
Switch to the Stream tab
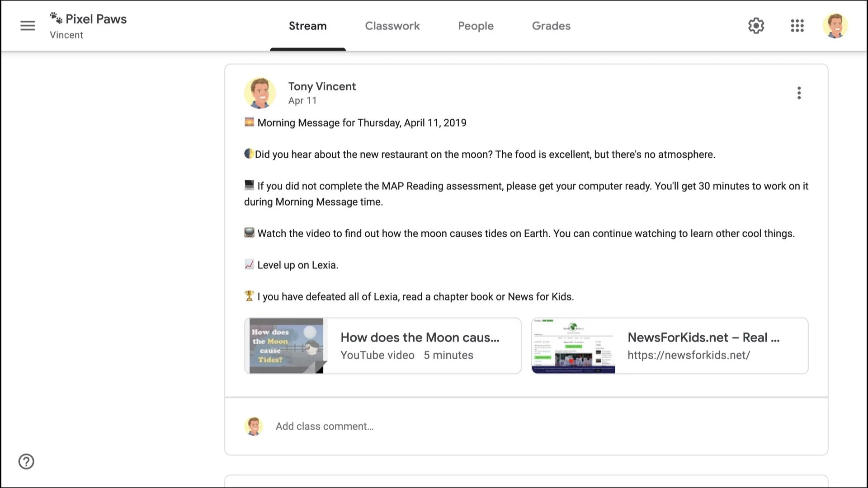[x=307, y=26]
